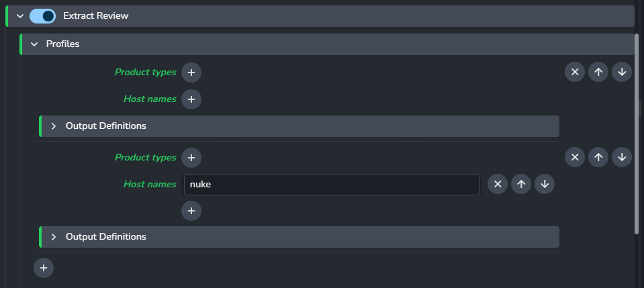Move the first profile down
The image size is (644, 288).
pos(622,72)
